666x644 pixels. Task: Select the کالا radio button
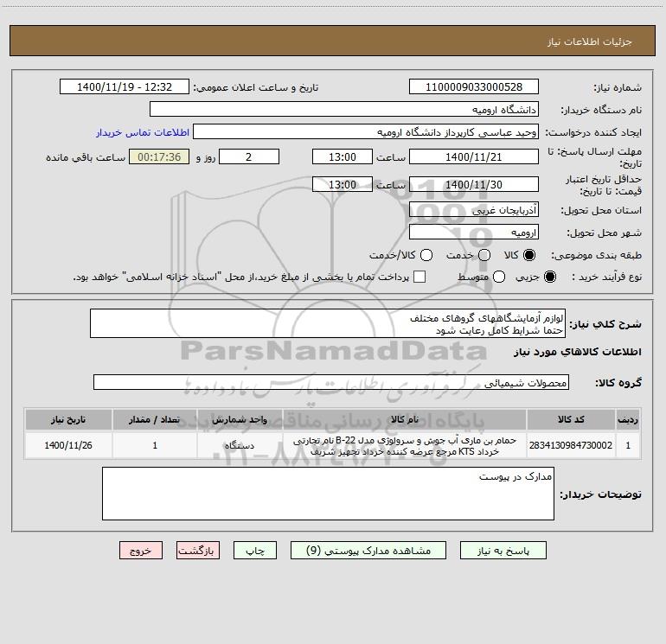pos(529,255)
